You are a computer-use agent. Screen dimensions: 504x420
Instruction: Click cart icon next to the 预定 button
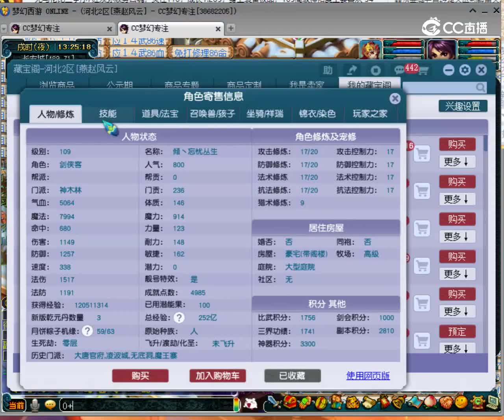422,340
